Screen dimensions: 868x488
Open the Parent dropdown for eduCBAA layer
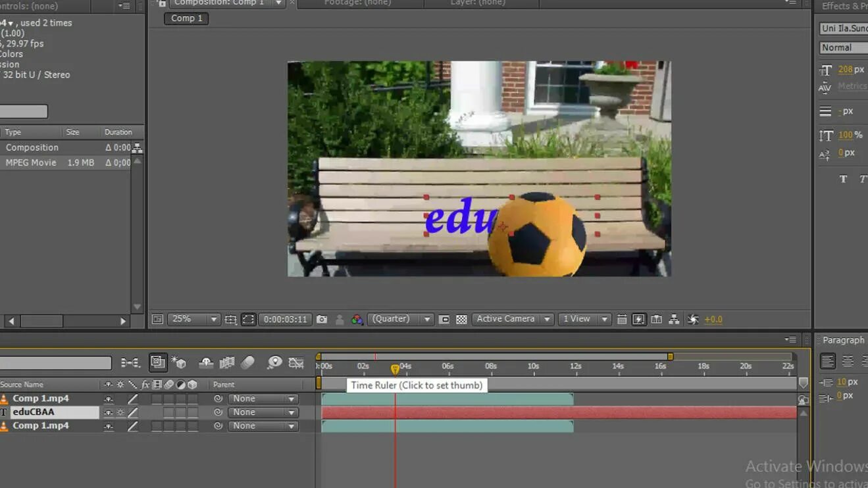263,412
